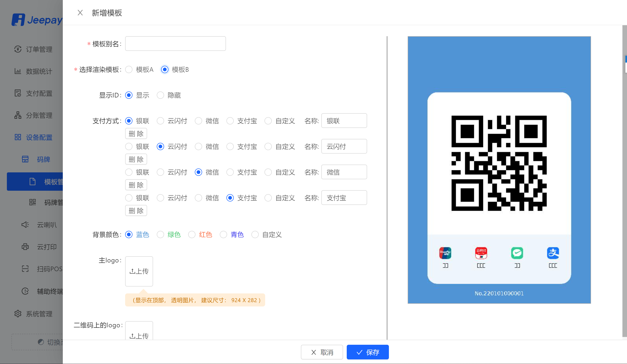This screenshot has height=364, width=627.
Task: Choose 隐藏 for 显示ID option
Action: (160, 95)
